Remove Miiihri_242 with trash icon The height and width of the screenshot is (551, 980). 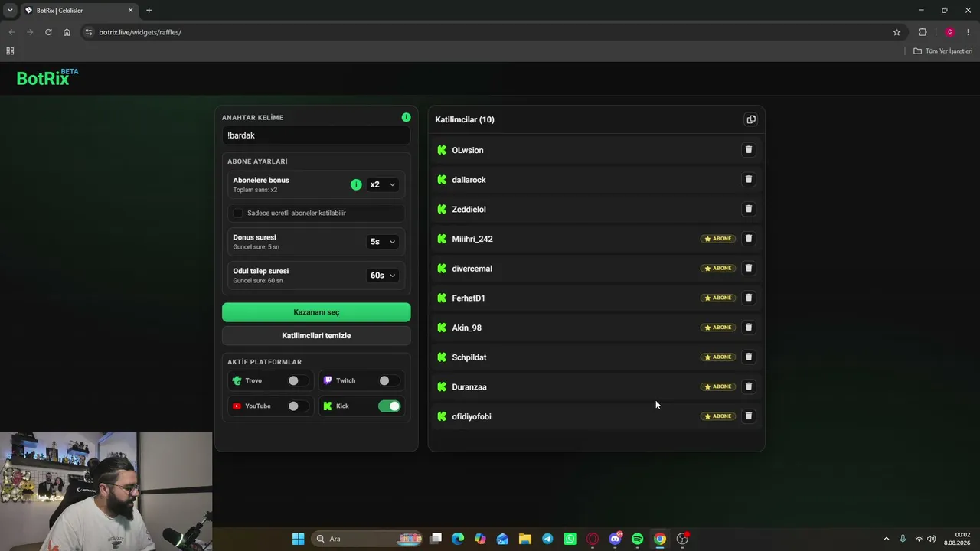pos(749,239)
